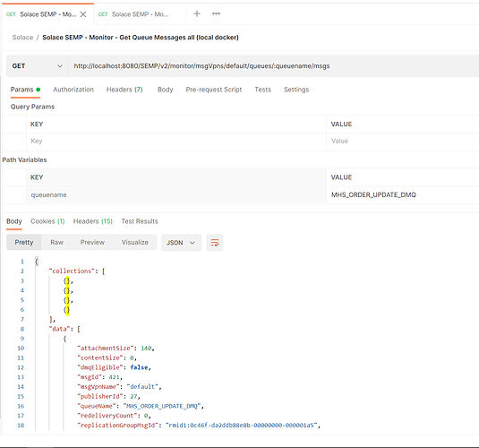Toggle word wrap icon in response toolbar
479x448 pixels.
point(215,243)
